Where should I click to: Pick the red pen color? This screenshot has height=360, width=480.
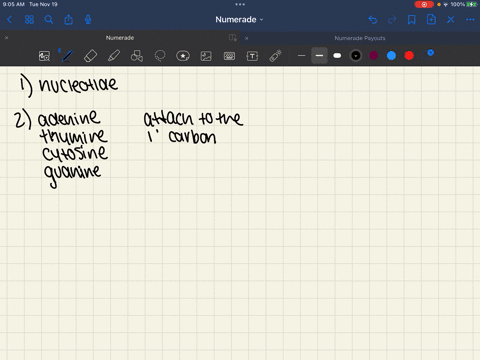pos(409,56)
